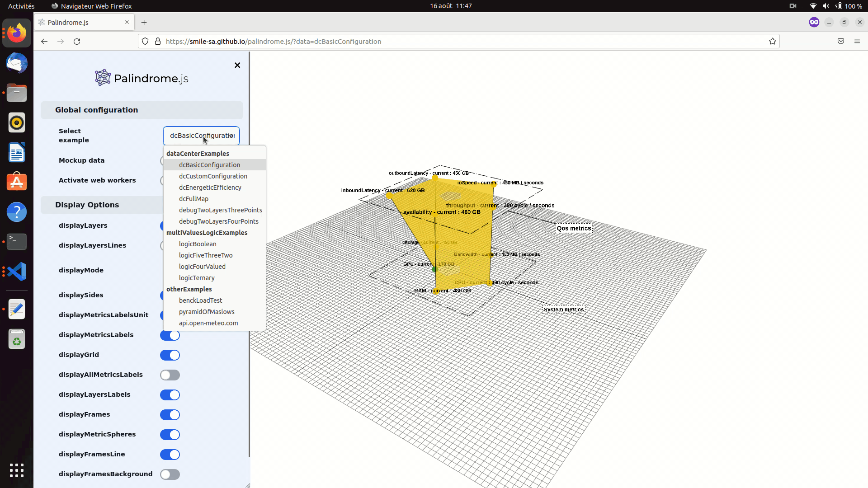Open the volume icon in the top bar
The image size is (868, 488).
(826, 6)
